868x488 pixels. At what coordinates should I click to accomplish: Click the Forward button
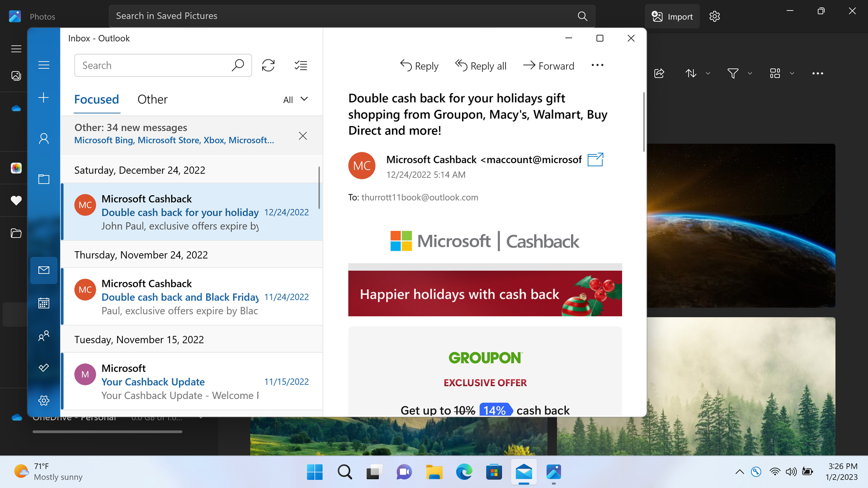pos(548,66)
